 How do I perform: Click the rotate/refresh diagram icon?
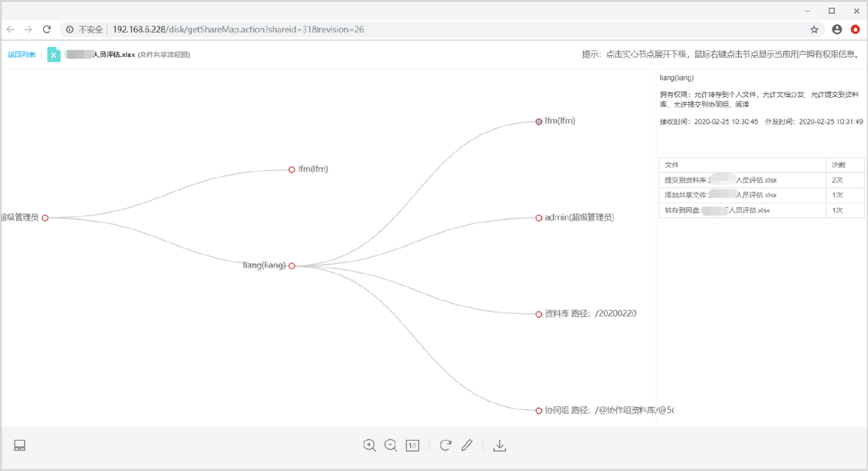click(445, 446)
